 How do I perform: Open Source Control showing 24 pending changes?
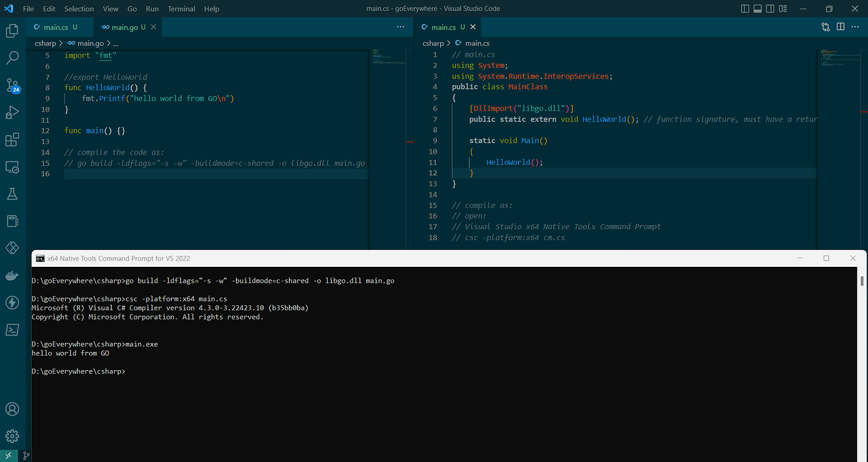[x=13, y=86]
